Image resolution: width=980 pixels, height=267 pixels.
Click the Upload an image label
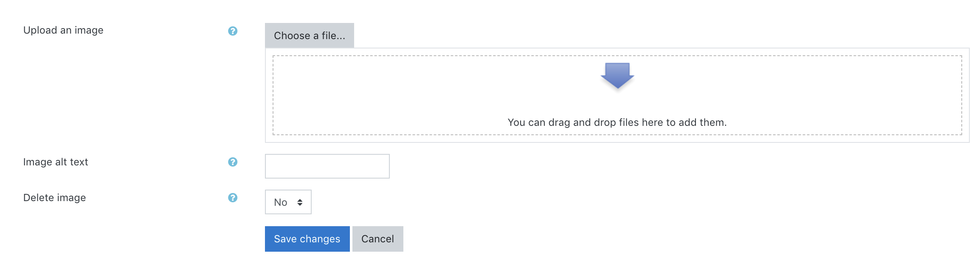pyautogui.click(x=63, y=30)
